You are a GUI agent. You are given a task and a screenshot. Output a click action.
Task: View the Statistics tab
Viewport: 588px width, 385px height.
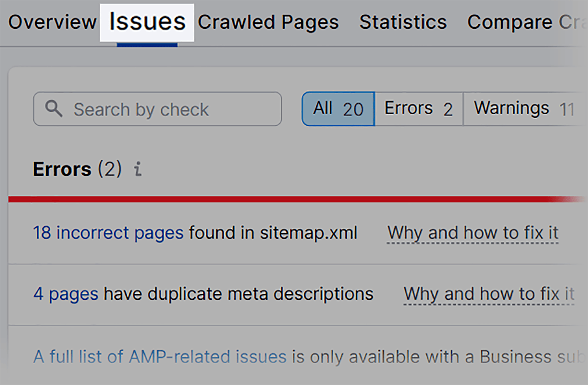point(402,22)
